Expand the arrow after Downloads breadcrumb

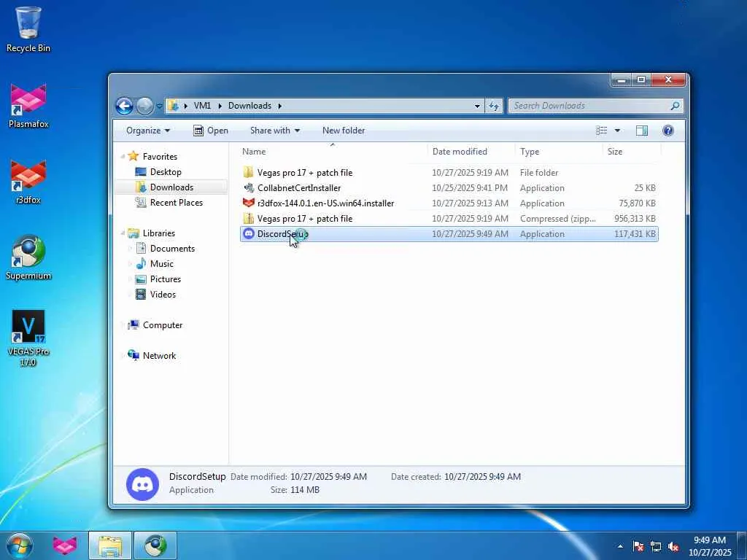(279, 106)
